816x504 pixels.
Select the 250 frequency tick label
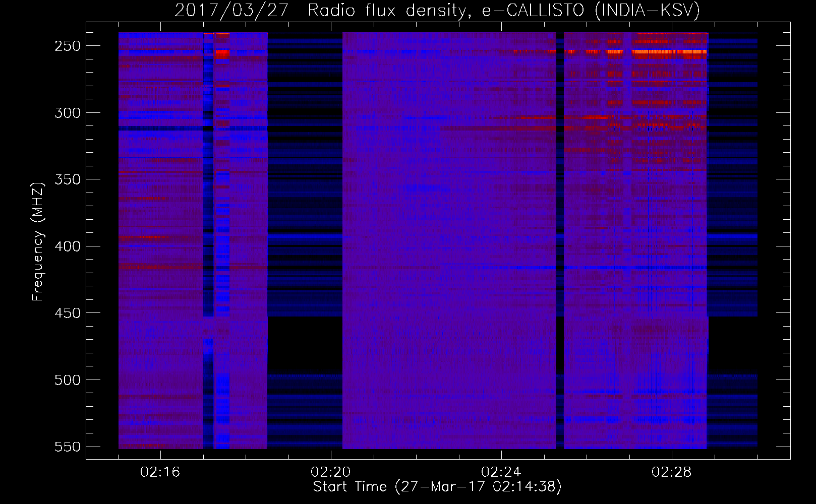coord(68,46)
